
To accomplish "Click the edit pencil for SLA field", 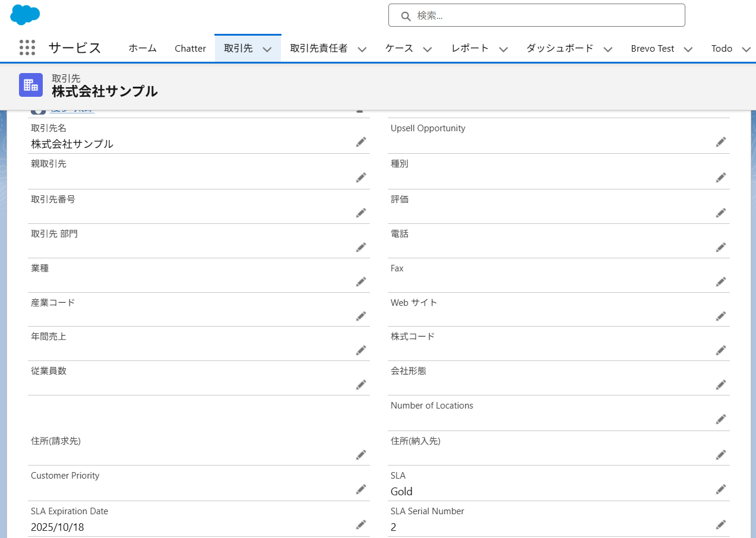I will 721,489.
